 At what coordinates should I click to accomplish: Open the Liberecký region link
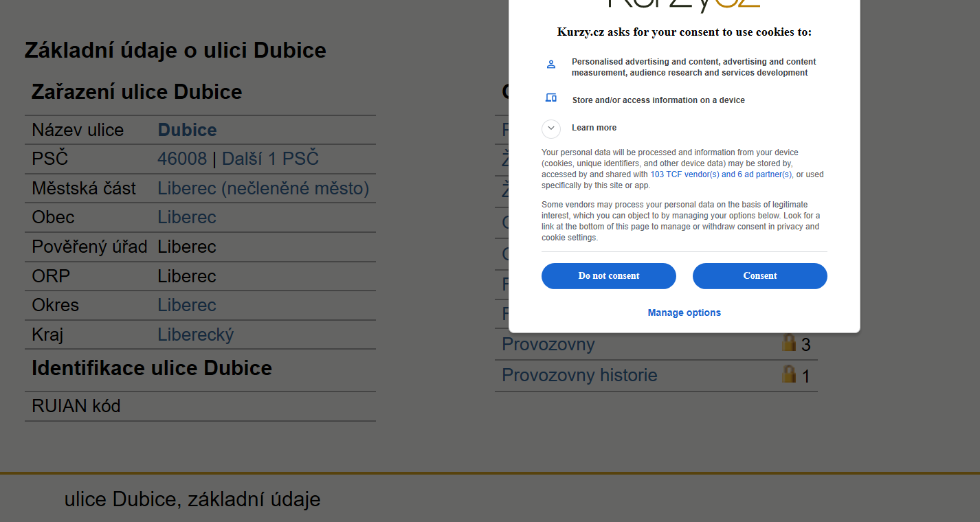tap(196, 334)
